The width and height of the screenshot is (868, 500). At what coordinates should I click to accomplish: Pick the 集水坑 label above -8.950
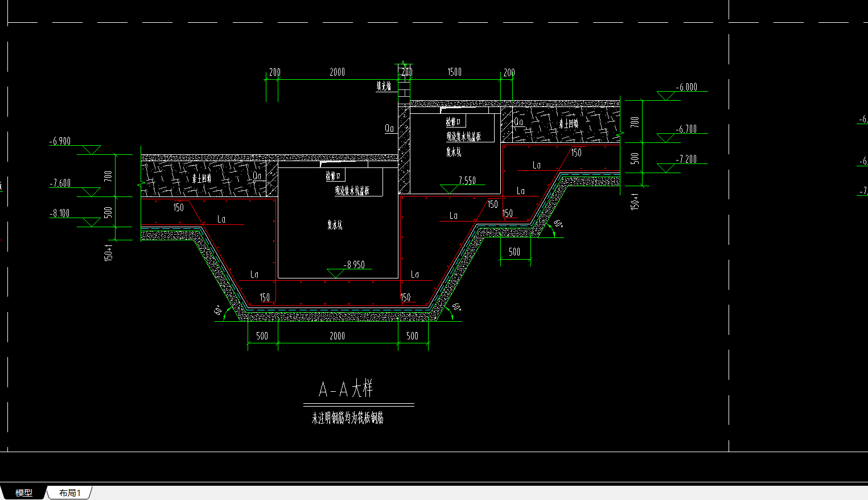(335, 225)
